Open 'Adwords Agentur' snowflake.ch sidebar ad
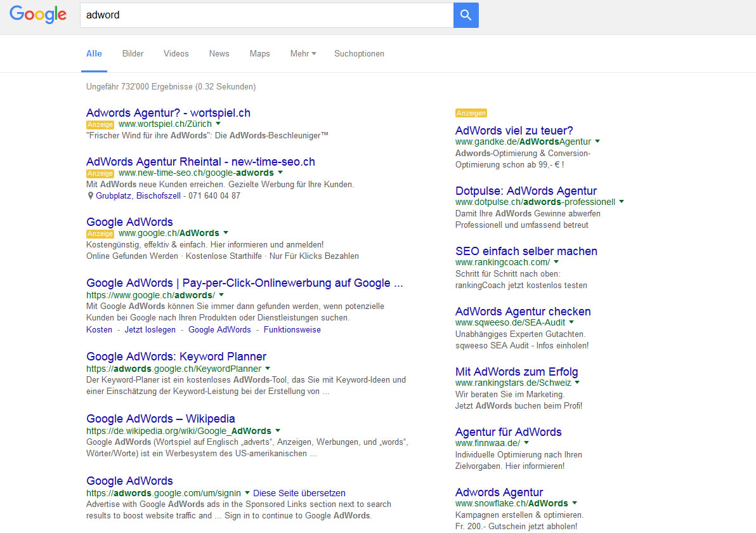The height and width of the screenshot is (533, 756). 499,492
